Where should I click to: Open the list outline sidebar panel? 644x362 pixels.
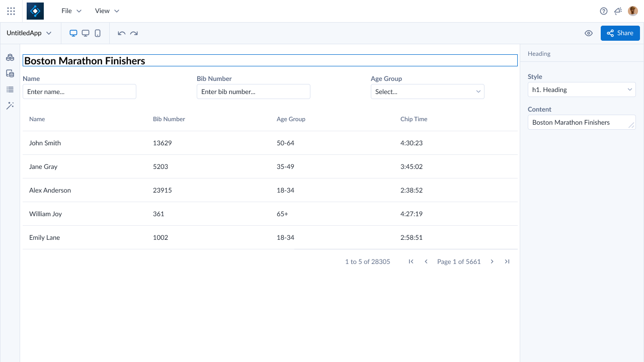coord(10,89)
